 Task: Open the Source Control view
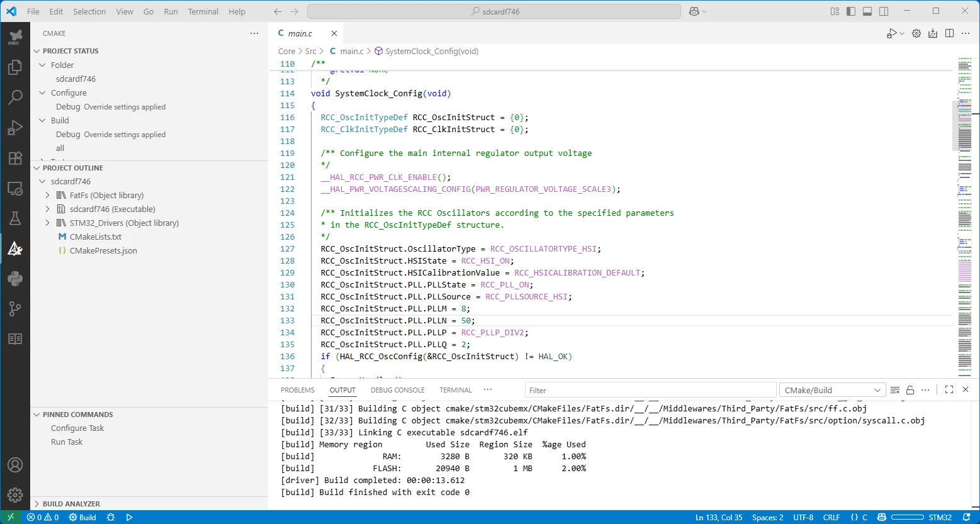(15, 309)
